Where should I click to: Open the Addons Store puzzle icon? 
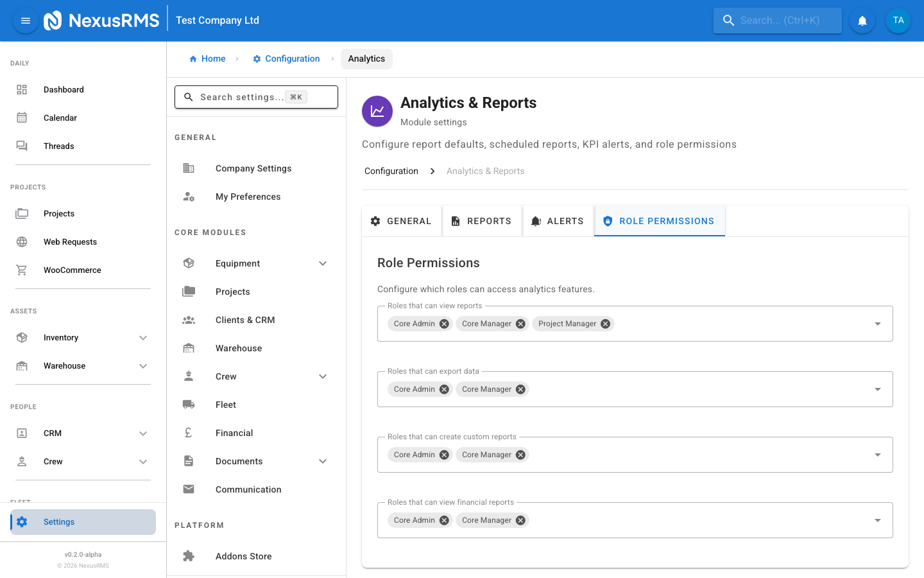(x=188, y=556)
